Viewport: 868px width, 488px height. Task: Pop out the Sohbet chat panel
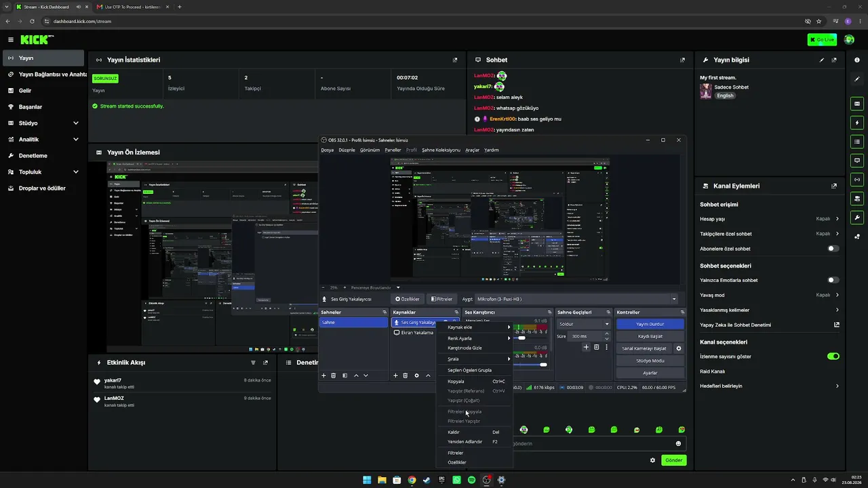[682, 60]
